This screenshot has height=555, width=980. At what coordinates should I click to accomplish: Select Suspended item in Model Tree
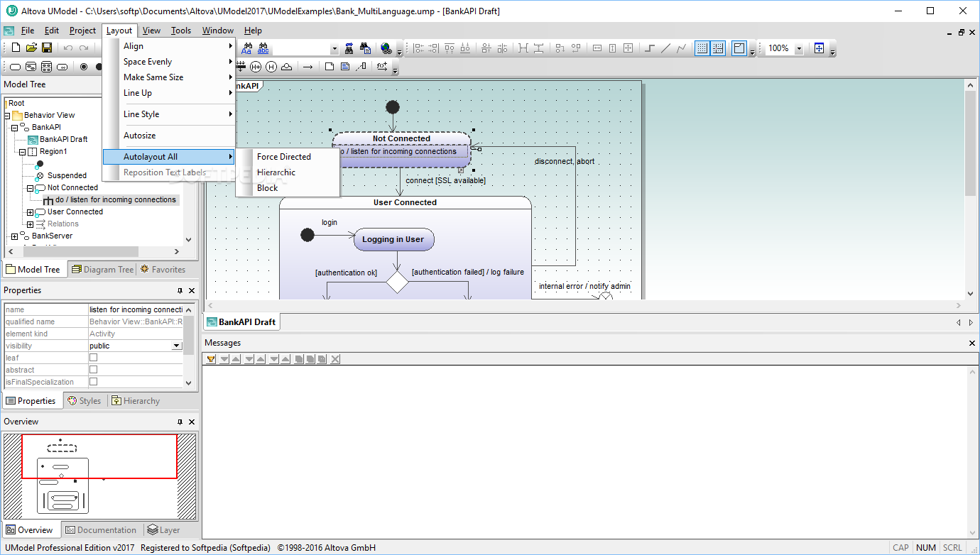[67, 175]
